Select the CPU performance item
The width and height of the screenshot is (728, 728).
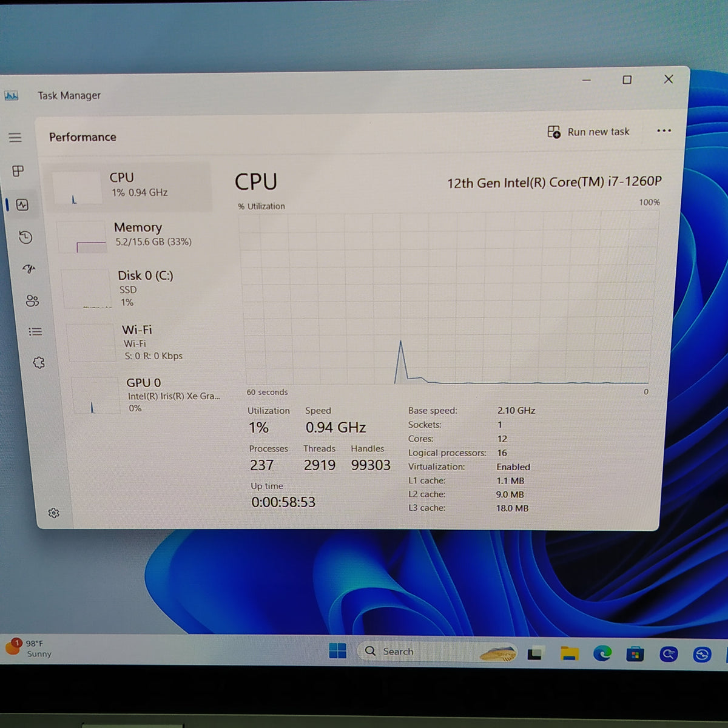coord(129,186)
